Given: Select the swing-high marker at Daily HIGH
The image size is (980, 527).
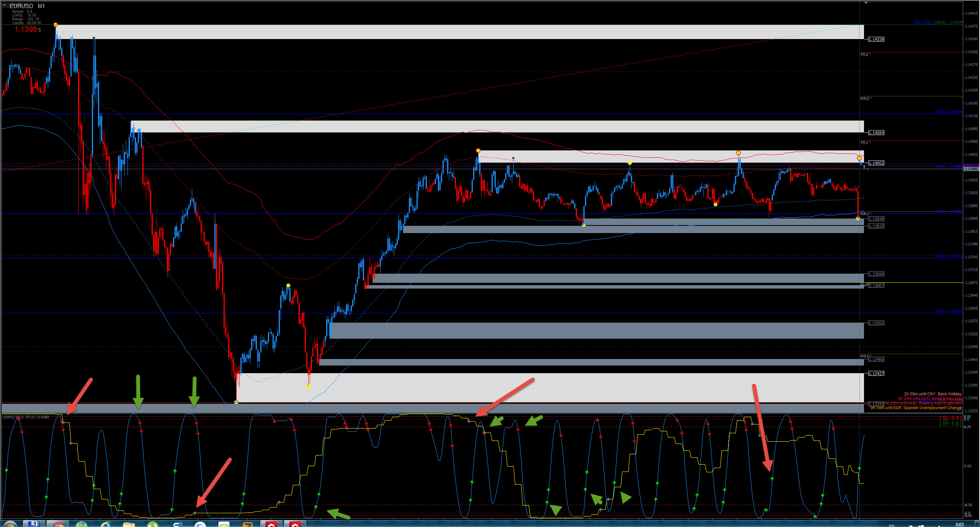Looking at the screenshot, I should click(56, 25).
